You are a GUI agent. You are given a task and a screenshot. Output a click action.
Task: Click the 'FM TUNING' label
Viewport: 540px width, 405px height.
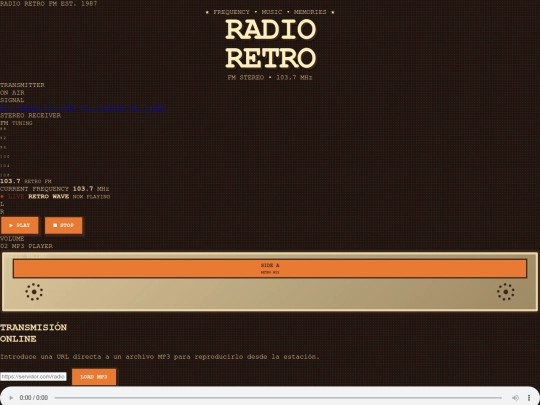point(16,123)
